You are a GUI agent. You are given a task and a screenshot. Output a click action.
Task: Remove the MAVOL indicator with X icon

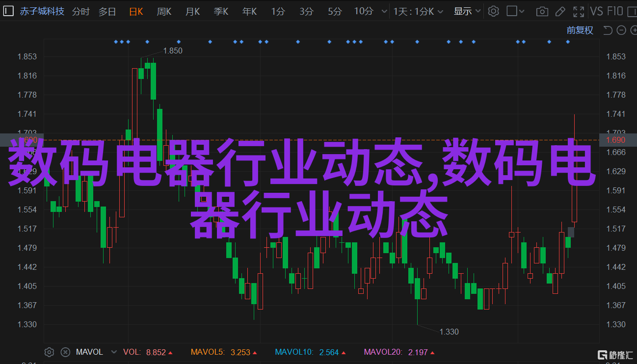click(x=65, y=352)
